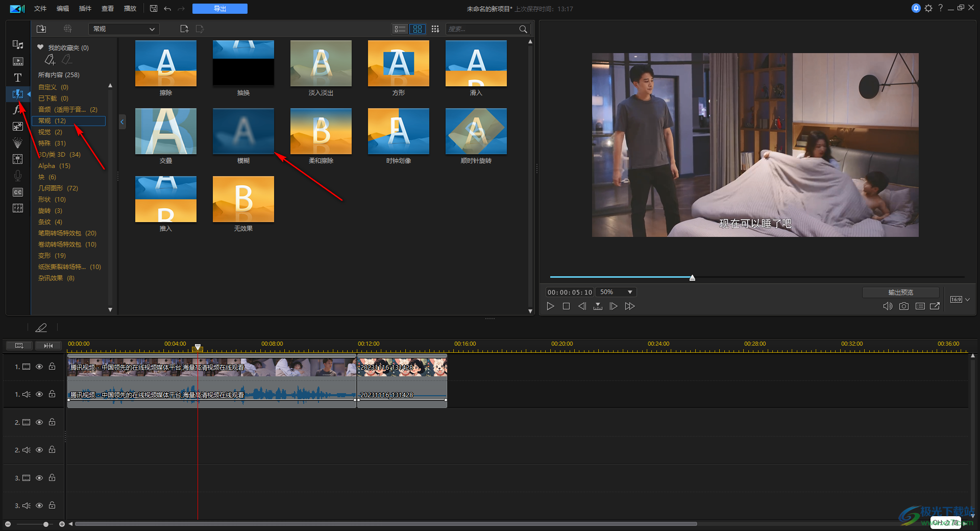Open the 播放 menu
Image resolution: width=980 pixels, height=531 pixels.
coord(130,9)
